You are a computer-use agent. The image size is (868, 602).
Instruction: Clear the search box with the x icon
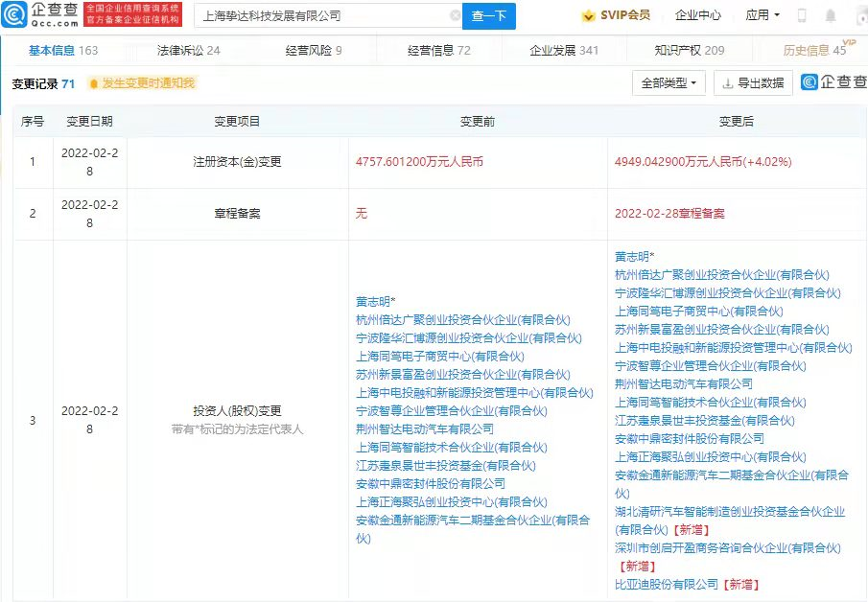click(x=457, y=15)
